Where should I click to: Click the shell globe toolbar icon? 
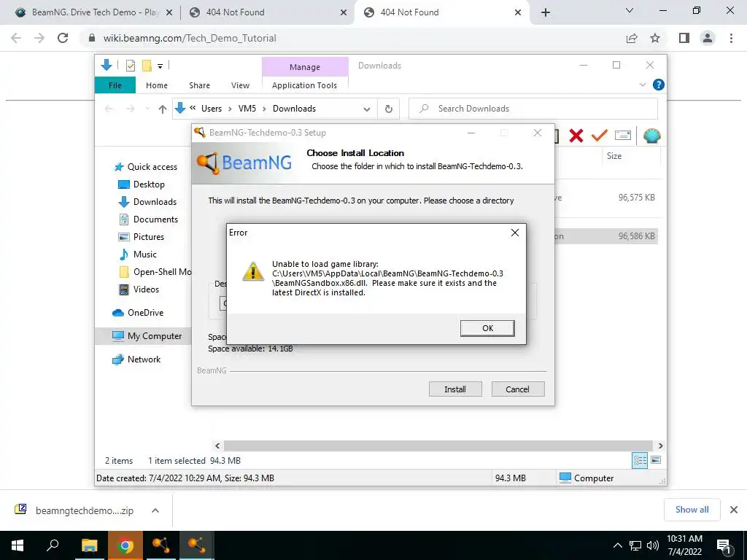[x=651, y=136]
